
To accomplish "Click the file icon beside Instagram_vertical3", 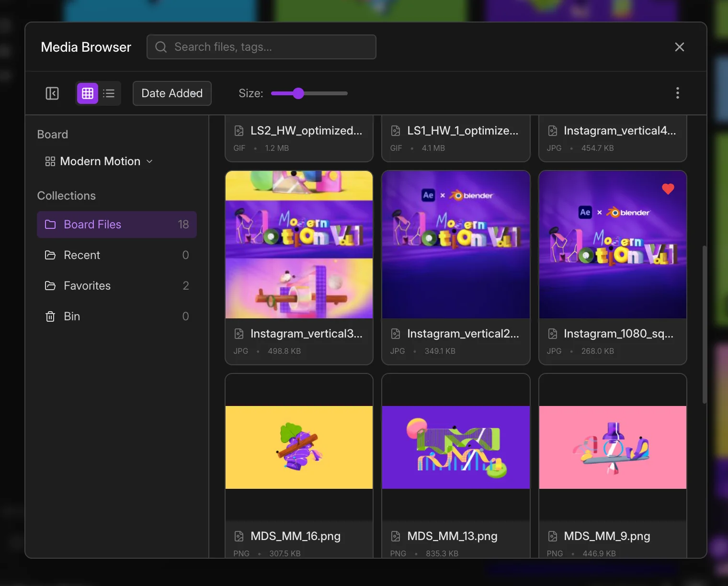I will click(x=239, y=334).
